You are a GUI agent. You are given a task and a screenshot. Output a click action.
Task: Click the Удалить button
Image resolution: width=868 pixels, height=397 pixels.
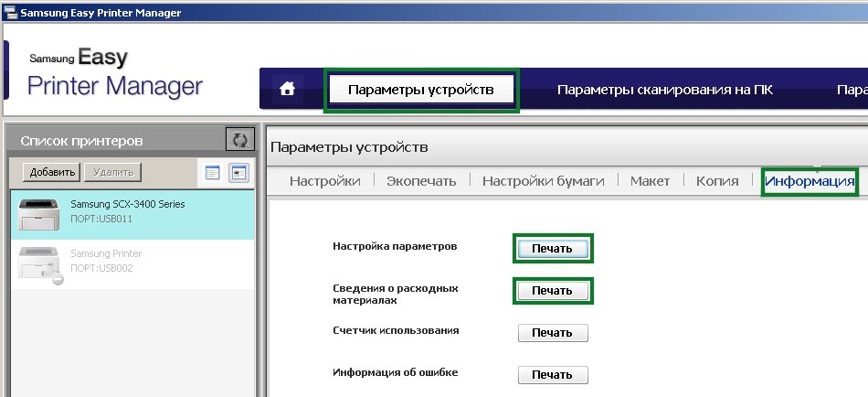pos(113,172)
